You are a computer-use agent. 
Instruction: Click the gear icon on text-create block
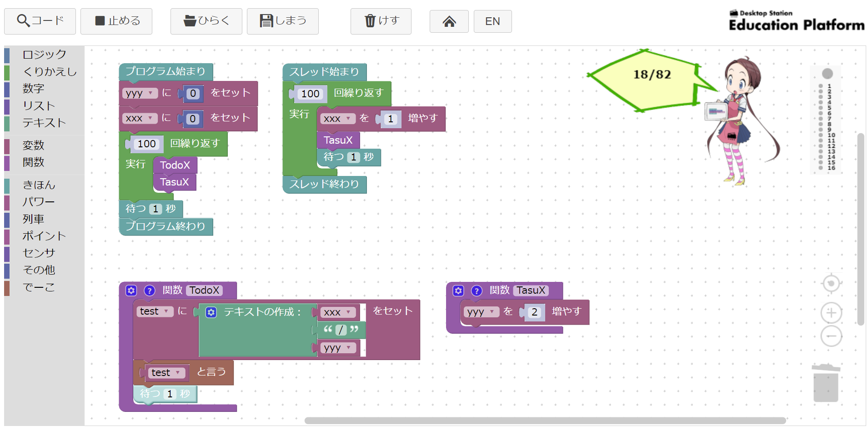211,312
